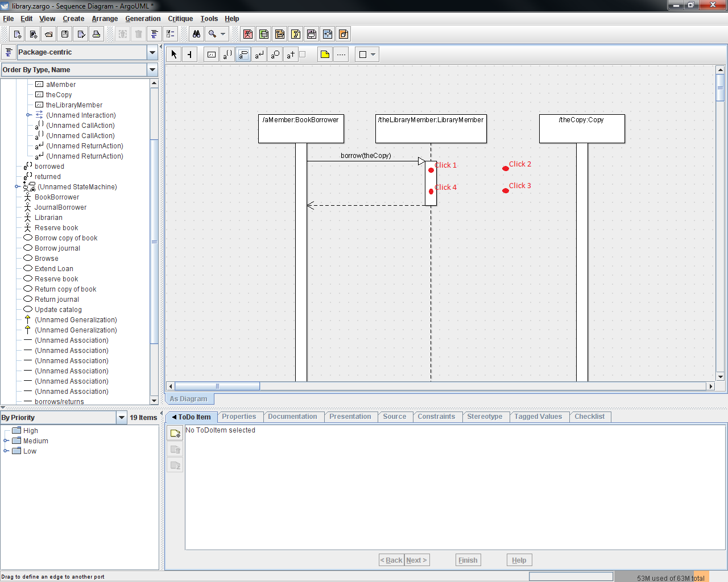The width and height of the screenshot is (728, 582).
Task: Choose the Broom alignment tool
Action: (189, 55)
